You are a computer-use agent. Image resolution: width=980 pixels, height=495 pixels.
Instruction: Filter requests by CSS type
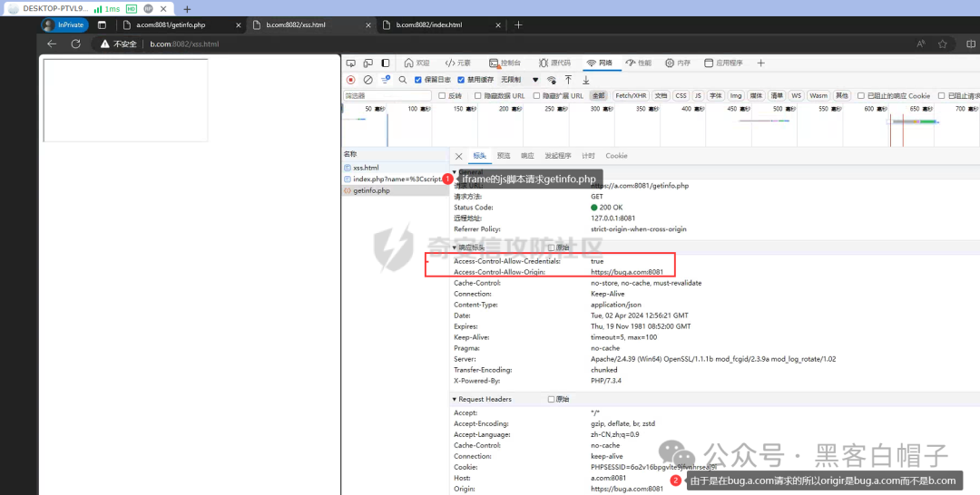pos(681,96)
